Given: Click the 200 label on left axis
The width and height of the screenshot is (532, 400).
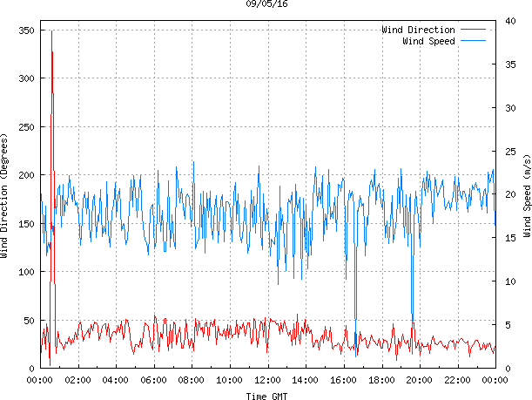Looking at the screenshot, I should 26,175.
